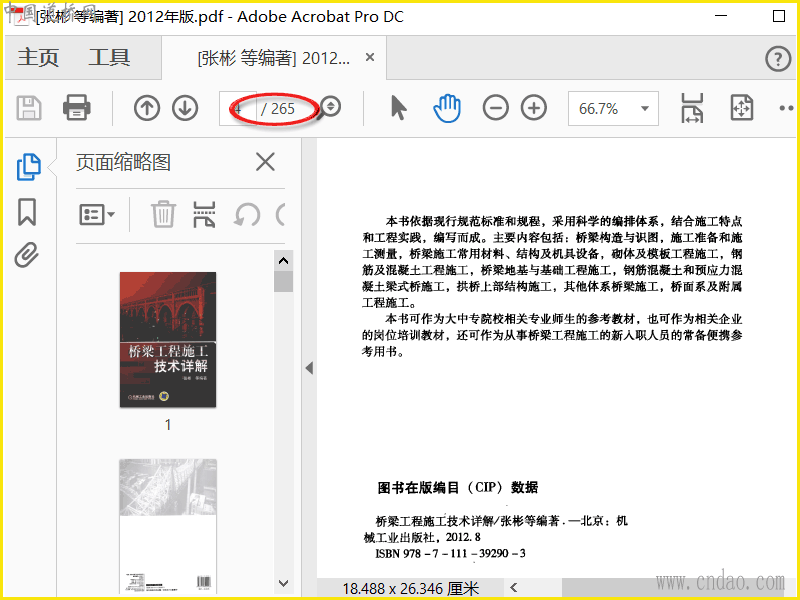Click the thumbnail label 1
This screenshot has height=600, width=800.
point(168,424)
